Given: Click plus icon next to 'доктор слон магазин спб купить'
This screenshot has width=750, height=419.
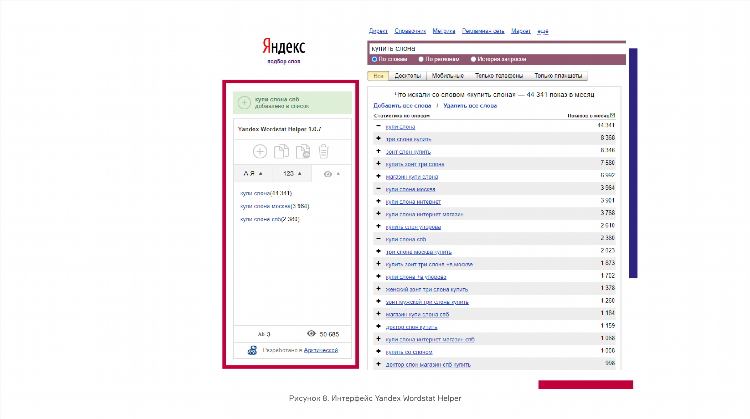Looking at the screenshot, I should [378, 364].
